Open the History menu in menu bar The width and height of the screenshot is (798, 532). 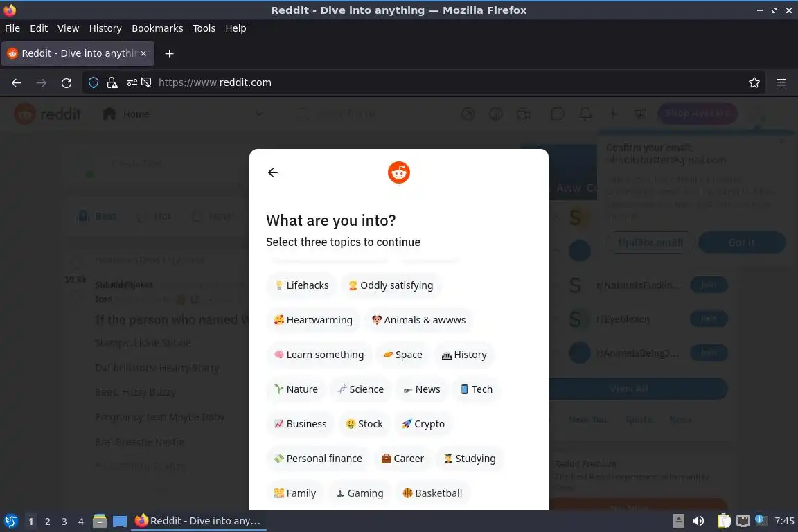105,28
